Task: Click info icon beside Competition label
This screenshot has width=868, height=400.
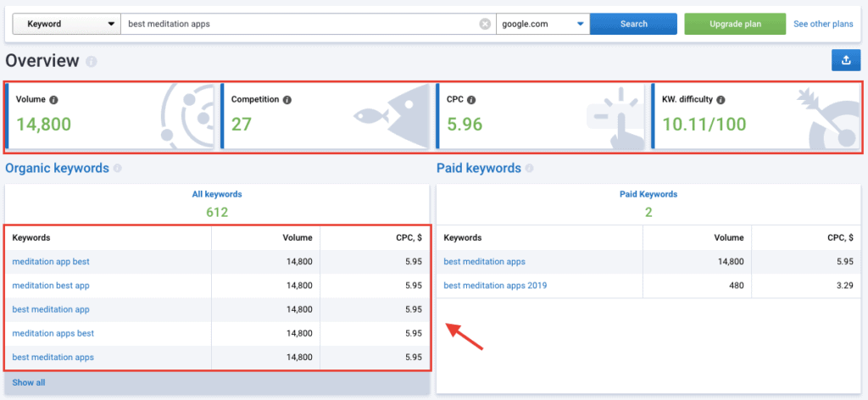Action: (x=287, y=100)
